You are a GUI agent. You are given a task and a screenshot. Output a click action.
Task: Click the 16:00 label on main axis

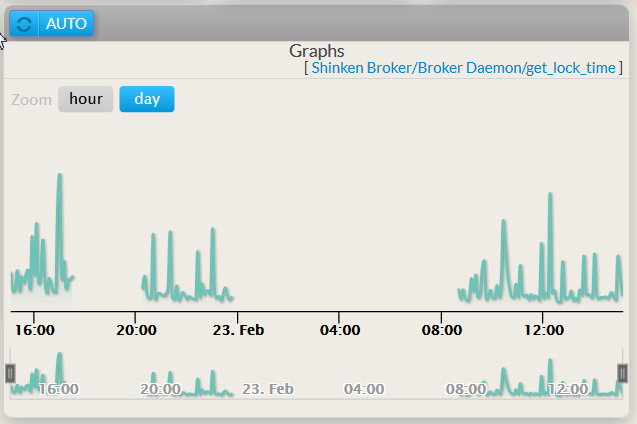pos(33,328)
